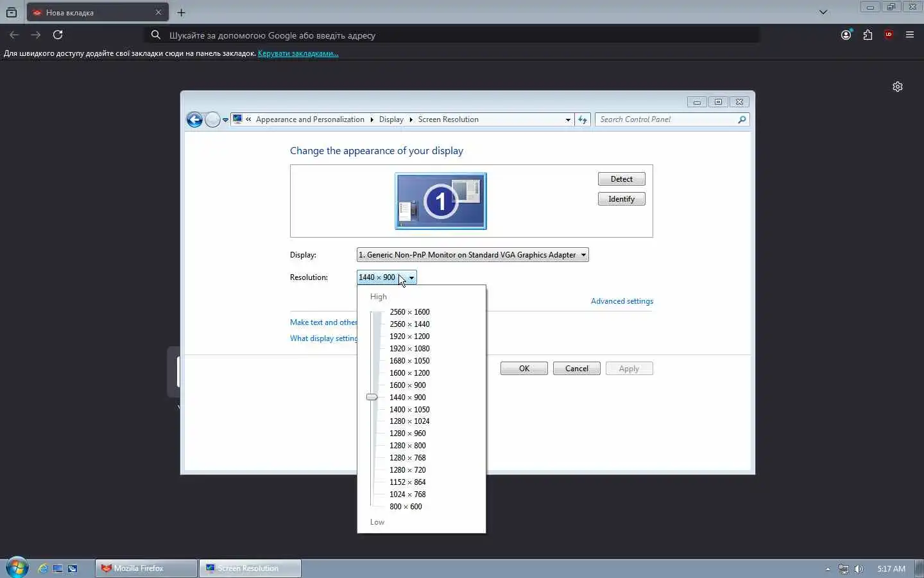Go forward in Control Panel window
924x578 pixels.
click(x=212, y=119)
